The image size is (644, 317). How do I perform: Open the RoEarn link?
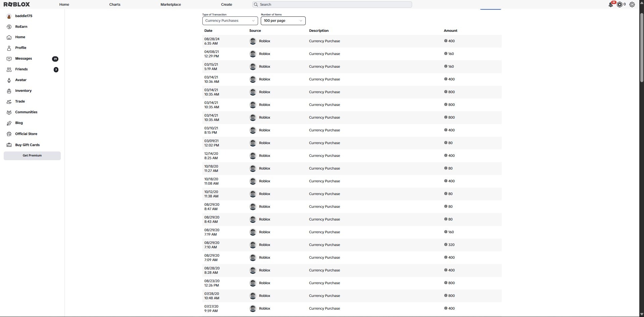[21, 27]
